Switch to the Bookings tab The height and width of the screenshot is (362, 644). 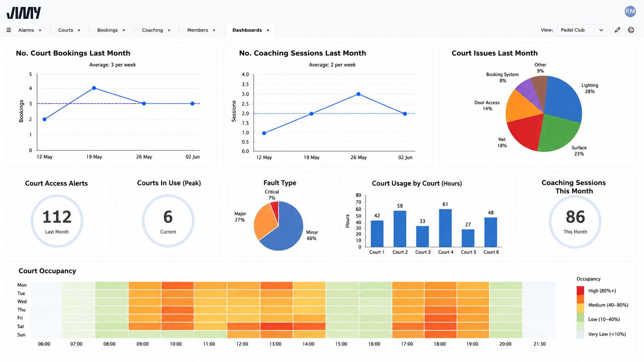click(107, 30)
